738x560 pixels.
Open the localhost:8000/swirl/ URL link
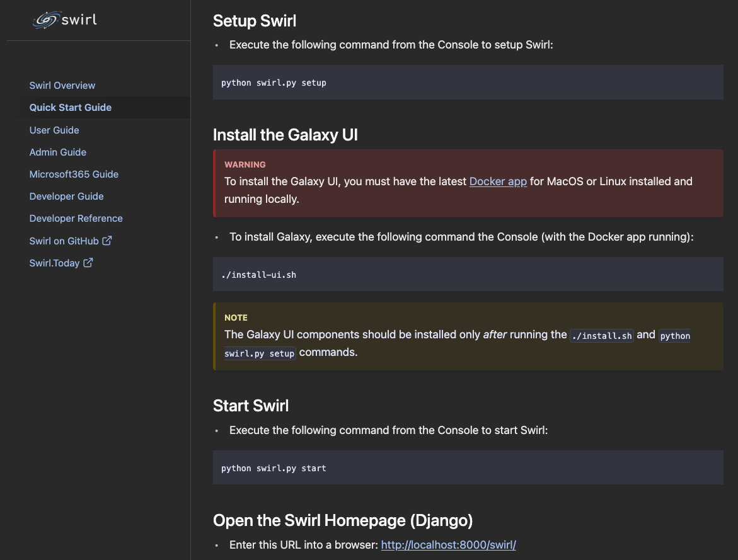click(448, 545)
